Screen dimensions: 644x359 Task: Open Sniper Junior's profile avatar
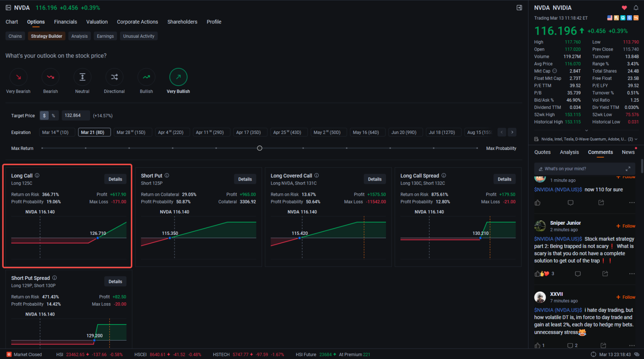coord(540,226)
